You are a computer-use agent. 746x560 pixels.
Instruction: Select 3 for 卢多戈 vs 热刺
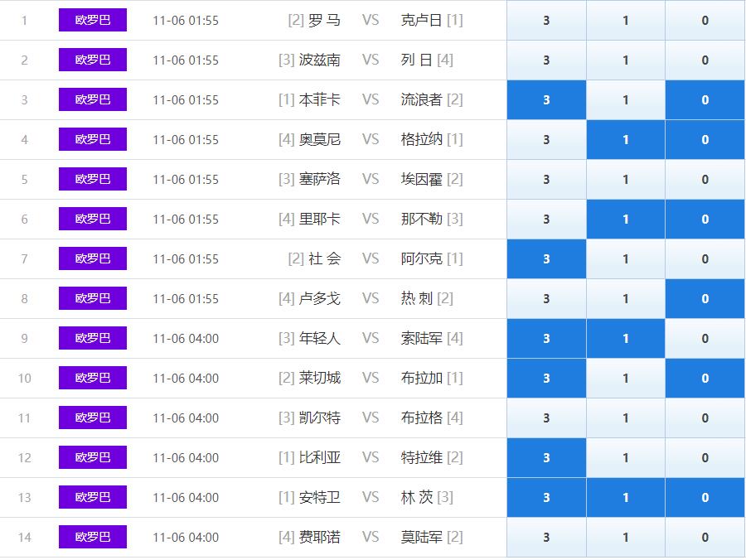pos(546,298)
